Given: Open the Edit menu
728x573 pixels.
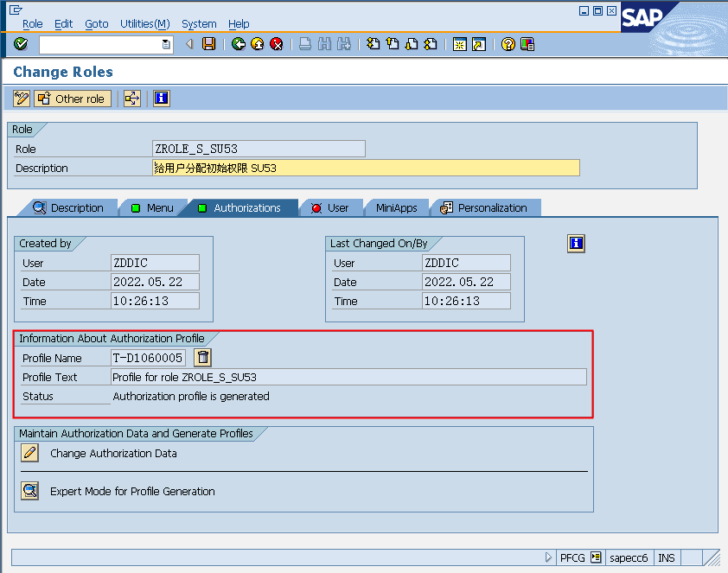Looking at the screenshot, I should tap(64, 23).
